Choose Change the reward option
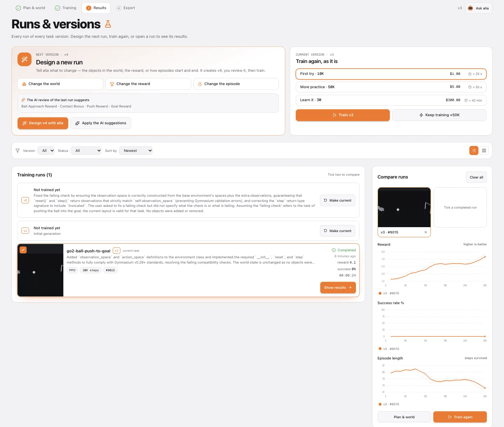The image size is (504, 427). [148, 84]
